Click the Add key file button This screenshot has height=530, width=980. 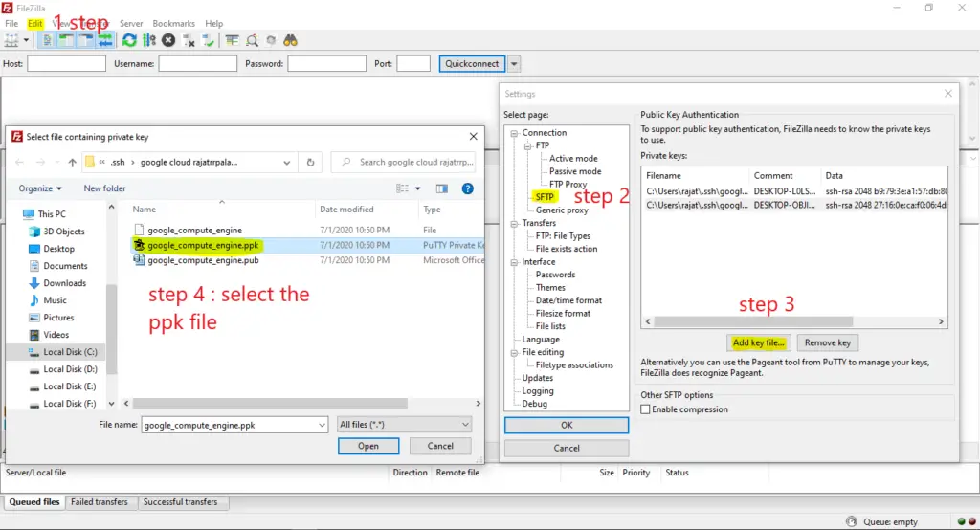tap(758, 343)
